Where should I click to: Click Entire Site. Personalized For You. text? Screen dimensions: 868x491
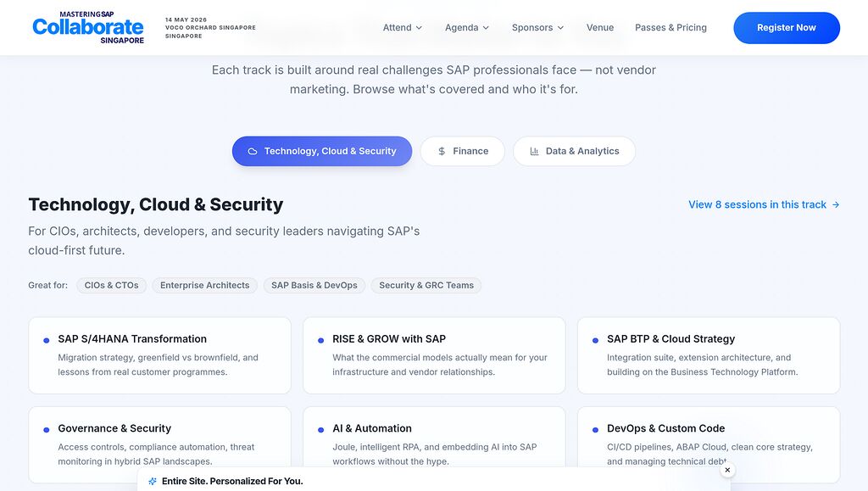[232, 482]
